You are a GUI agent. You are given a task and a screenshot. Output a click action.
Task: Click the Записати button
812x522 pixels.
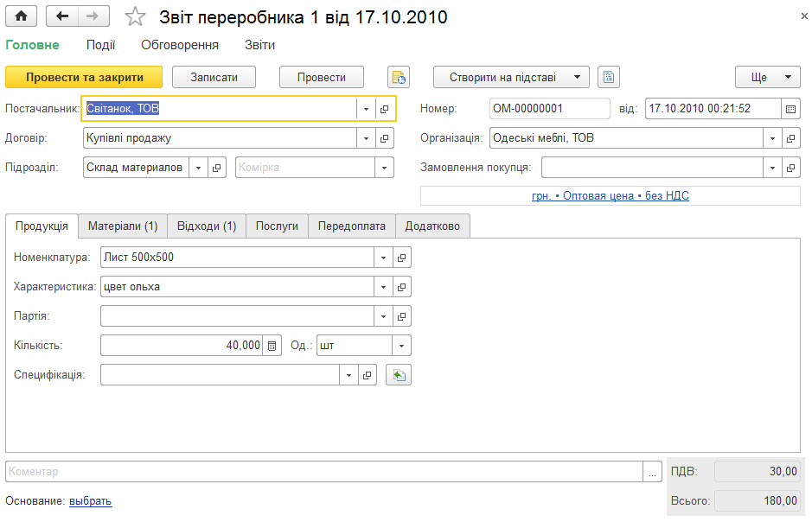click(x=214, y=77)
